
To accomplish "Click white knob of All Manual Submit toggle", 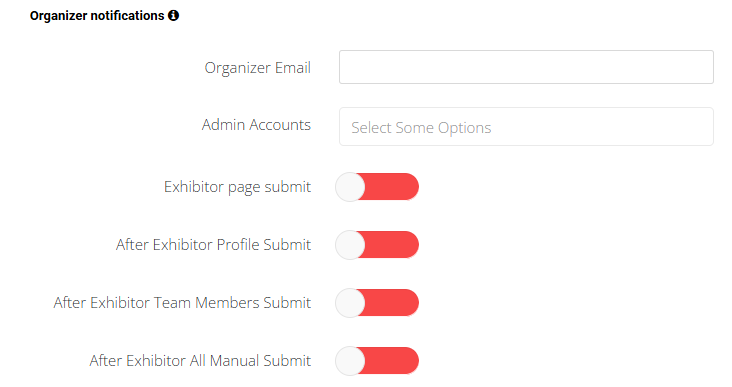I will 350,360.
